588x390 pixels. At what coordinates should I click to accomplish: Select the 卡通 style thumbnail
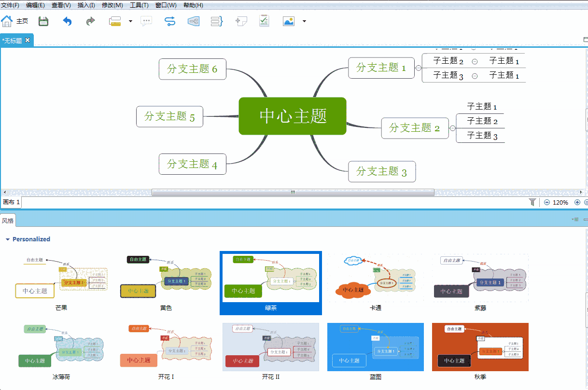pos(376,282)
